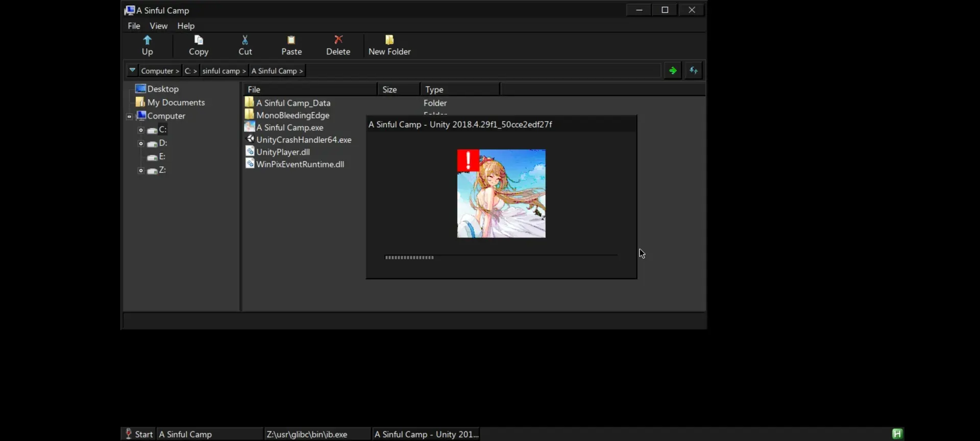Select My Documents in the folder tree
This screenshot has width=980, height=441.
[x=176, y=103]
